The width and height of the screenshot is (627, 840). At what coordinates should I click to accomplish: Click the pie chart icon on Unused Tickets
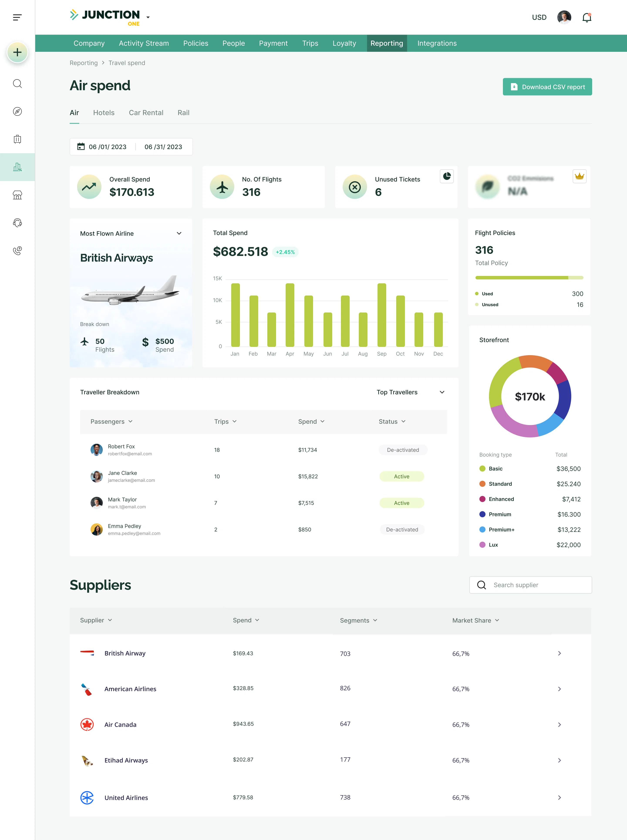pyautogui.click(x=447, y=176)
